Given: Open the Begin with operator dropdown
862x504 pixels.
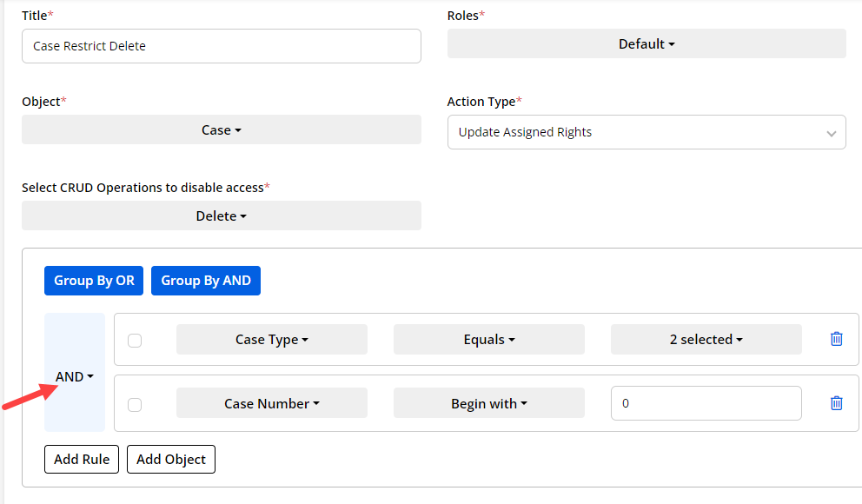Looking at the screenshot, I should [488, 403].
